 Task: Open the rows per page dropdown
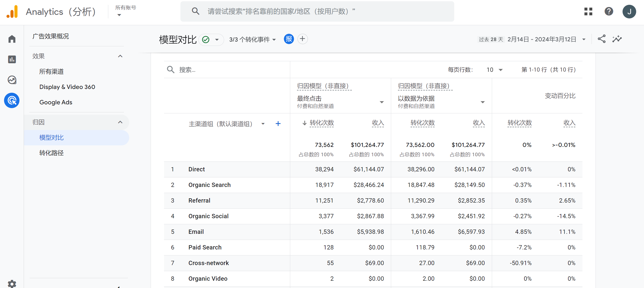[494, 70]
